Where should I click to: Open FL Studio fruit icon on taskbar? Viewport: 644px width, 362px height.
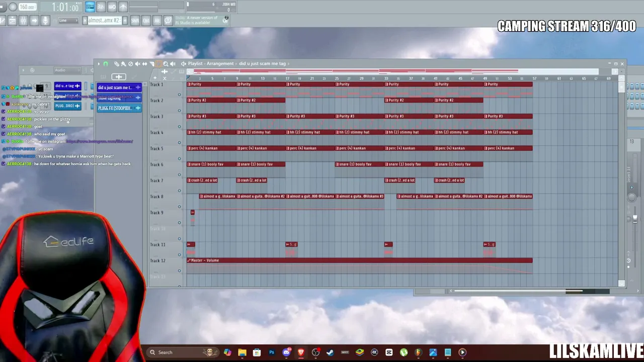point(418,352)
